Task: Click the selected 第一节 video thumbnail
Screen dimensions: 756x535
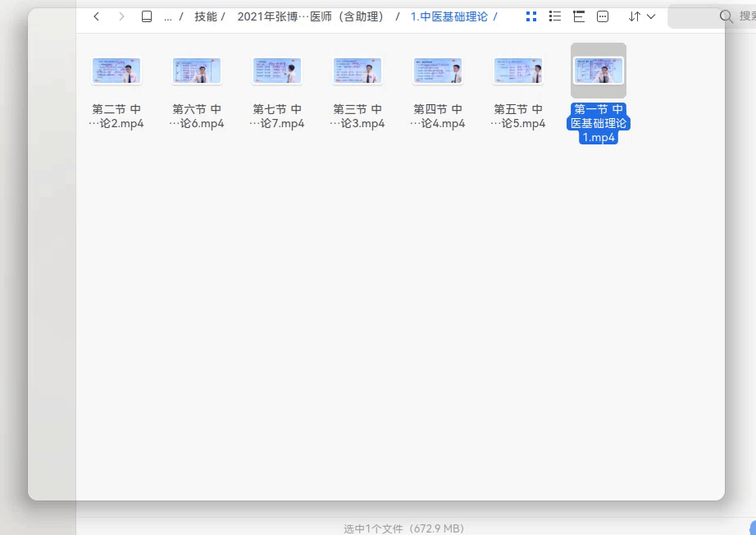Action: (x=599, y=71)
